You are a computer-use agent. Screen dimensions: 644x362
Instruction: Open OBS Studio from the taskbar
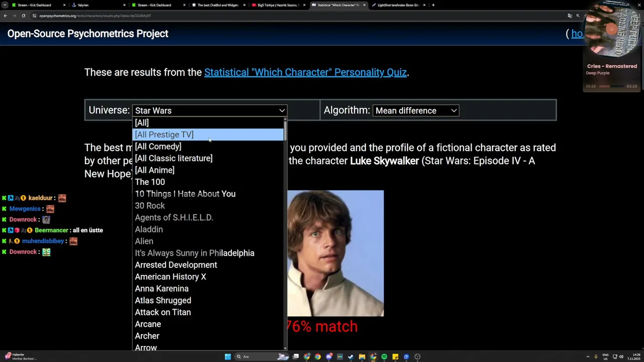point(417,356)
